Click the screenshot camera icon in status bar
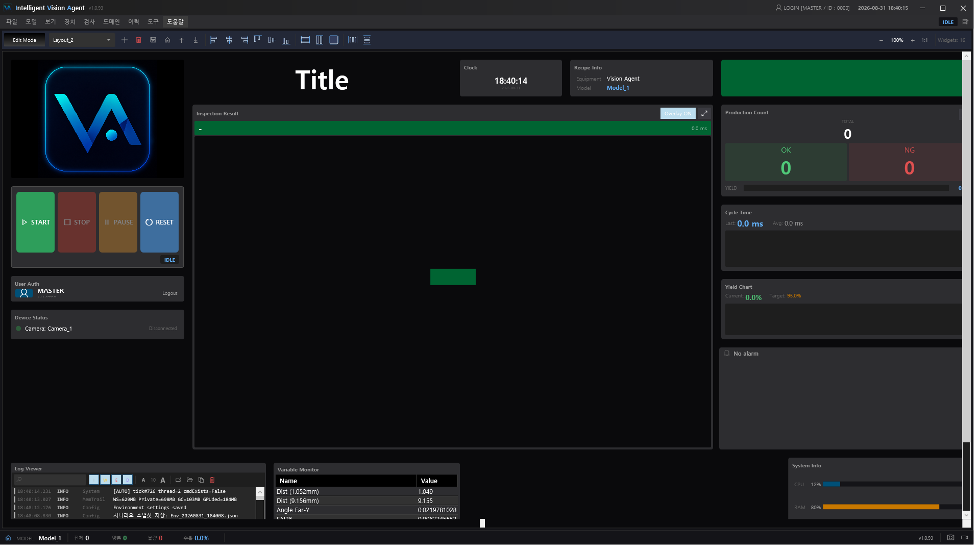The height and width of the screenshot is (551, 980). (x=951, y=538)
